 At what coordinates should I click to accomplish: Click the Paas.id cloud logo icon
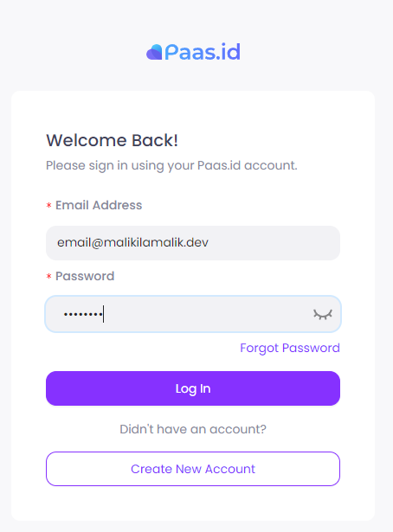pos(154,52)
